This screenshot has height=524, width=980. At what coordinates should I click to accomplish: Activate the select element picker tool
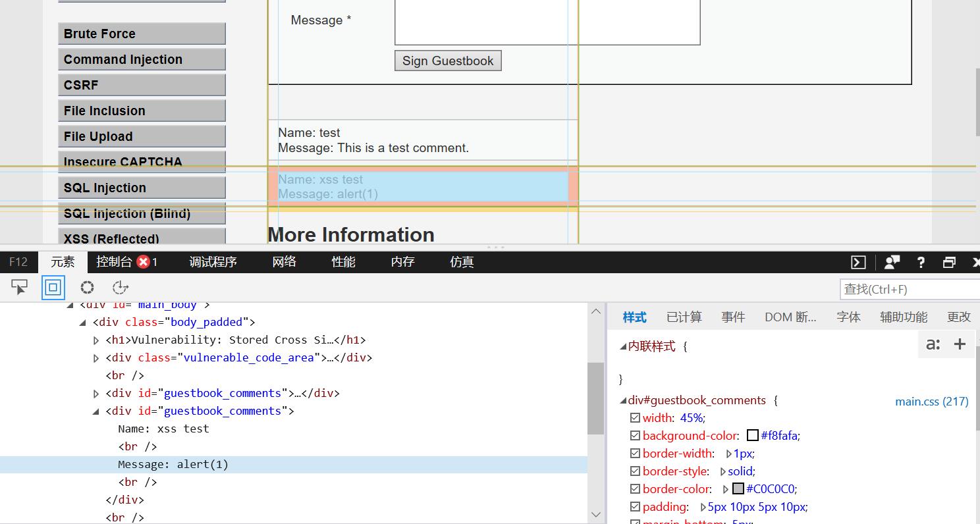coord(20,288)
